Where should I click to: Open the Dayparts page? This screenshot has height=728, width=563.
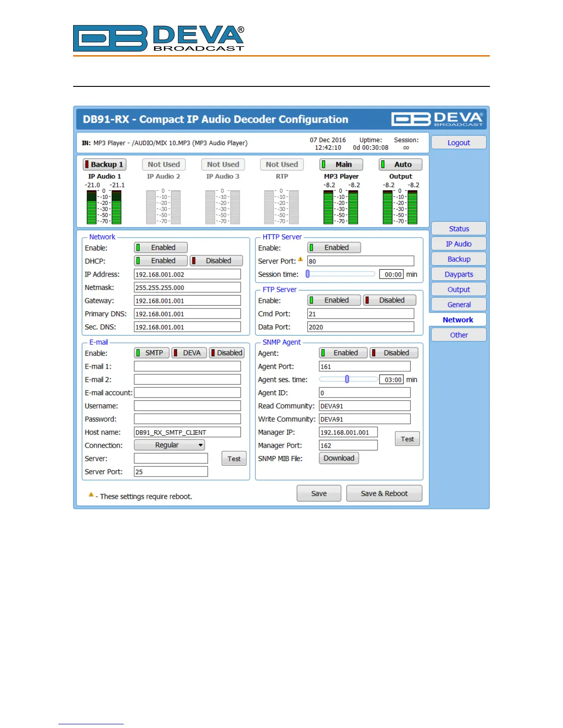459,274
